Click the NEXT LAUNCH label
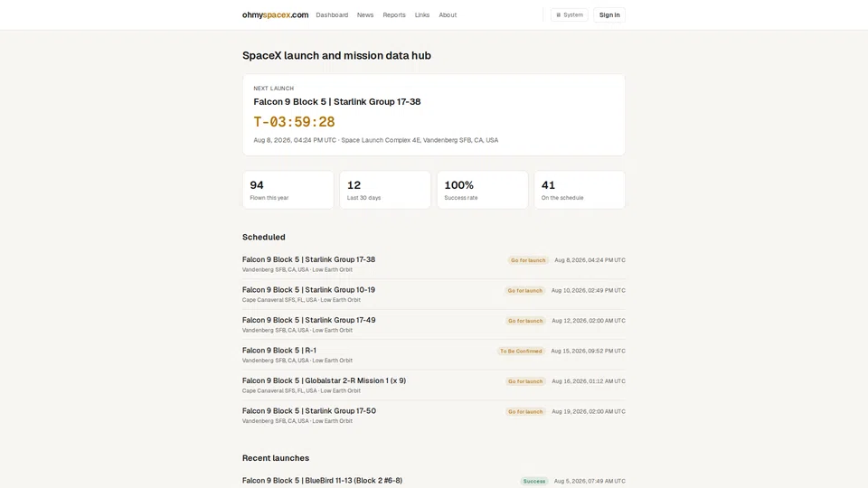Image resolution: width=868 pixels, height=488 pixels. tap(273, 89)
